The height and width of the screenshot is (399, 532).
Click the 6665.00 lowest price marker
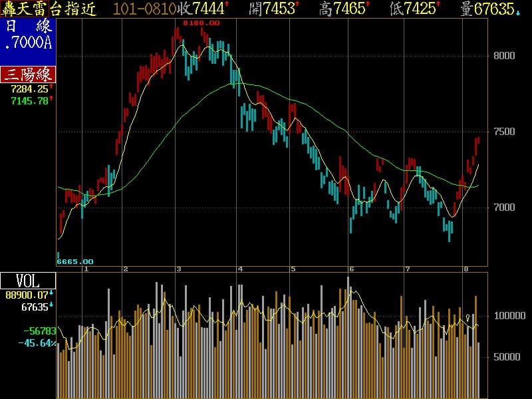75,261
